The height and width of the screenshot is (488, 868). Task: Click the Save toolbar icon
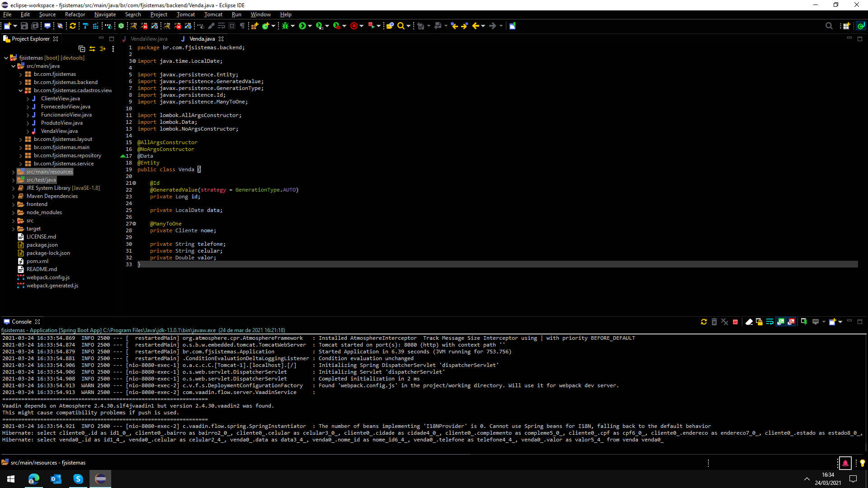(24, 26)
